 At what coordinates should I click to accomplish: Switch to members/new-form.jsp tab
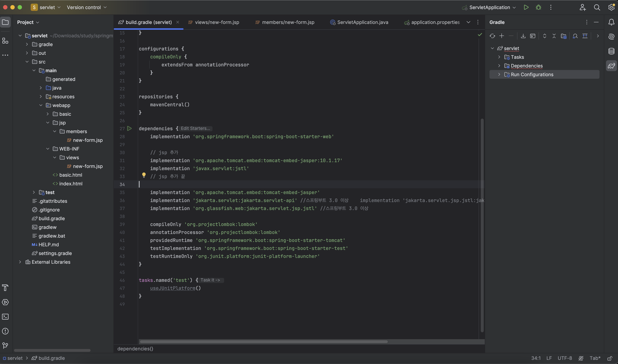(x=285, y=22)
